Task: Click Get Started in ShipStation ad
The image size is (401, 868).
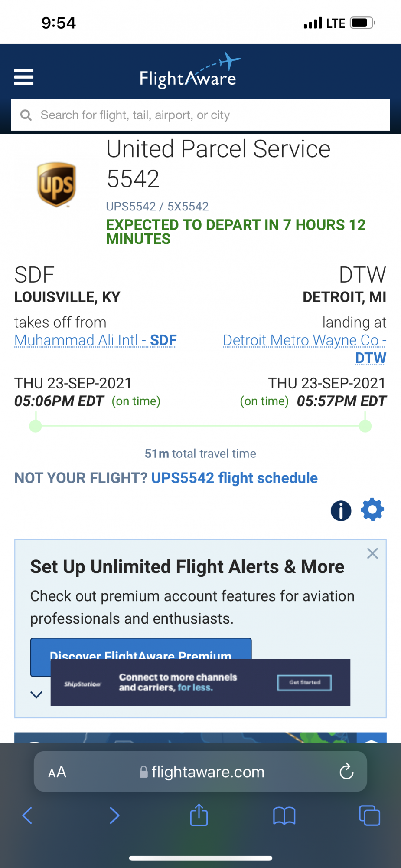Action: click(304, 683)
